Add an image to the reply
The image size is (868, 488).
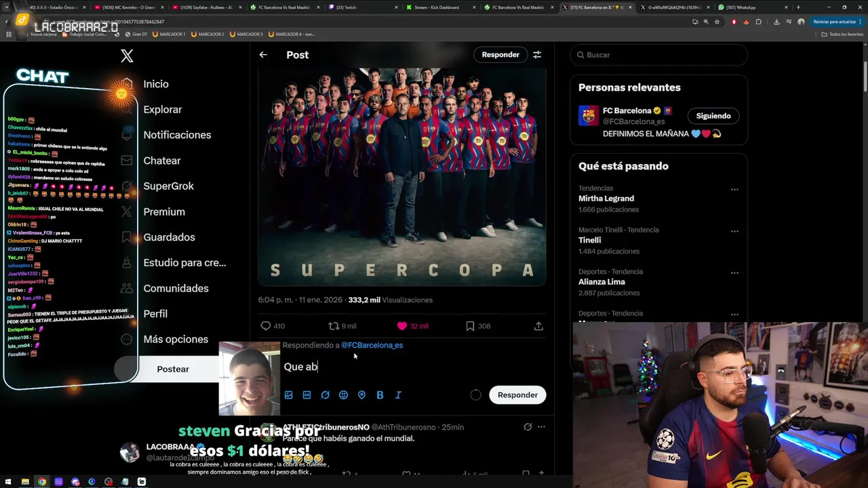289,395
